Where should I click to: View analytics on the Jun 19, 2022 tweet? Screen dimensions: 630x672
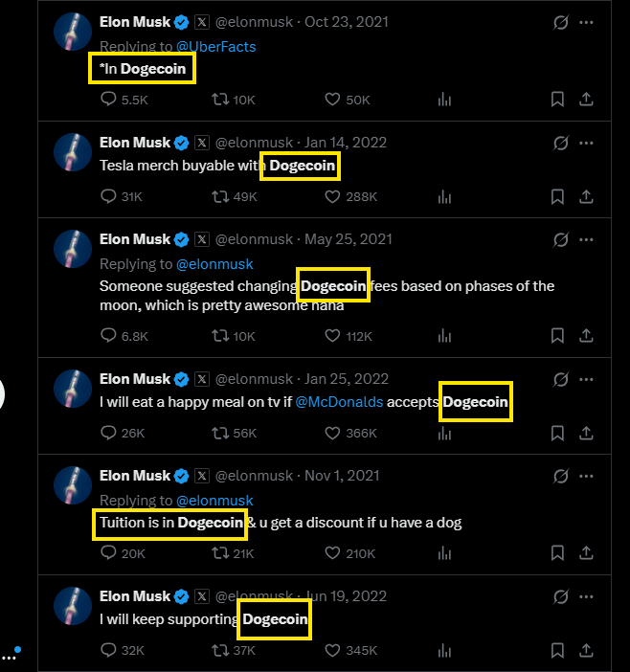[444, 651]
